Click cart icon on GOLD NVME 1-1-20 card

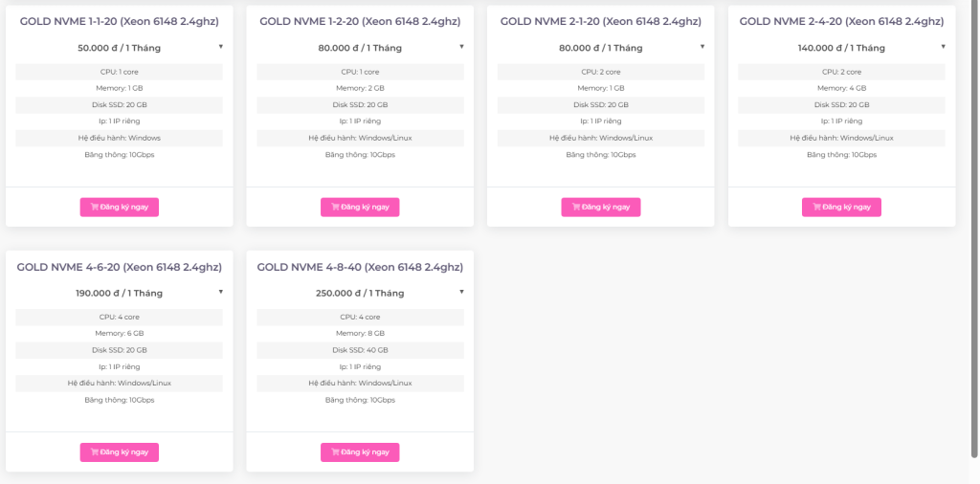(95, 207)
